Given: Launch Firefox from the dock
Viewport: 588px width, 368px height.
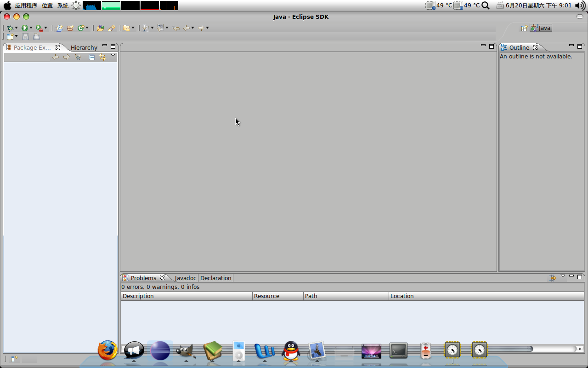Looking at the screenshot, I should pyautogui.click(x=107, y=351).
